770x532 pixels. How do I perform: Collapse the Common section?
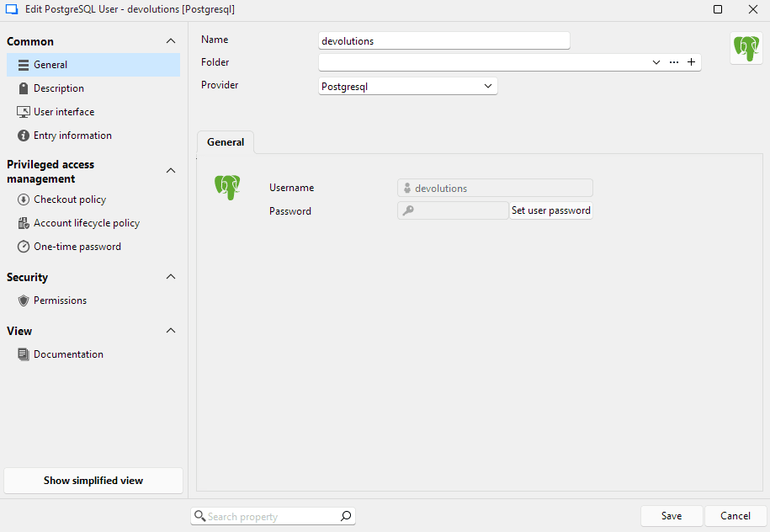[171, 40]
